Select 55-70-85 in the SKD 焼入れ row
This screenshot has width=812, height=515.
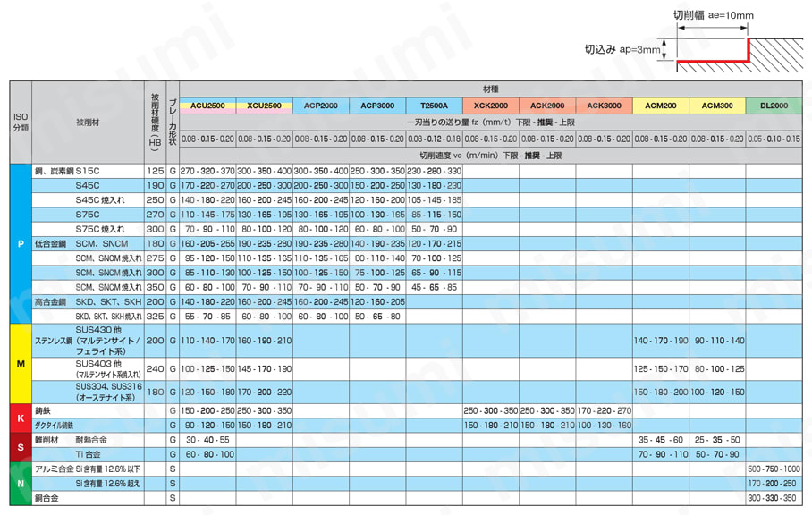click(207, 317)
